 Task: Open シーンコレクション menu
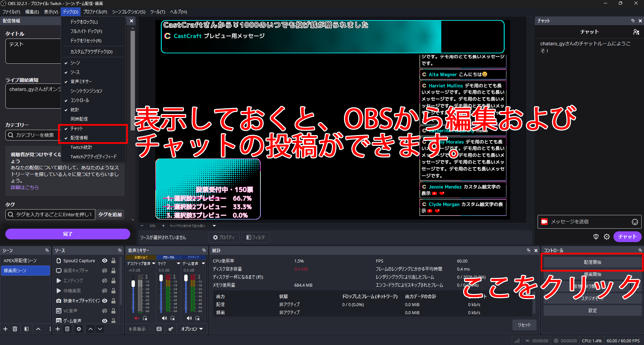129,12
